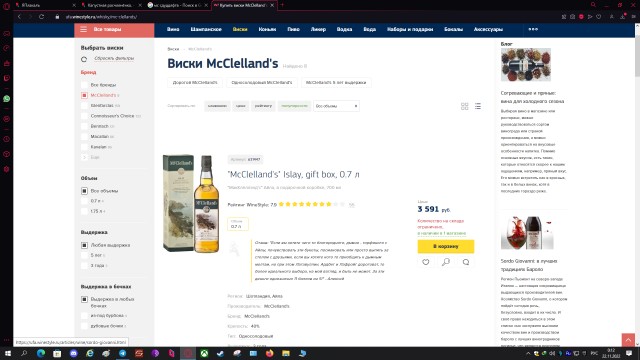Check the 0.7 л volume checkbox
The width and height of the screenshot is (640, 360).
click(84, 201)
